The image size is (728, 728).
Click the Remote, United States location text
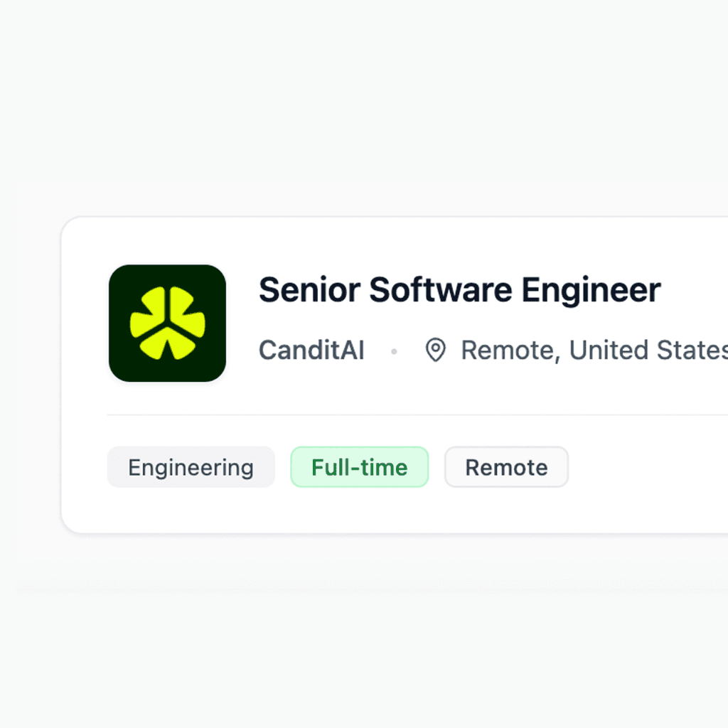[x=590, y=350]
